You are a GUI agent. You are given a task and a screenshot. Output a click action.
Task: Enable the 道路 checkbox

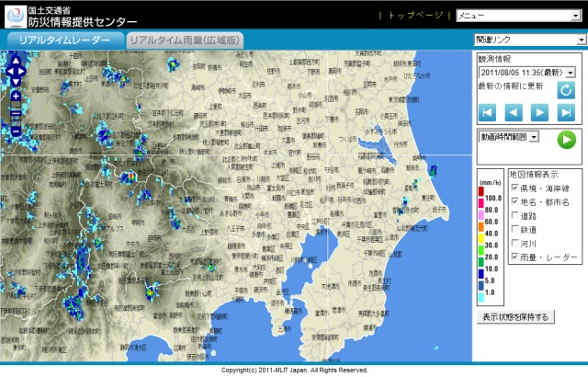point(515,216)
